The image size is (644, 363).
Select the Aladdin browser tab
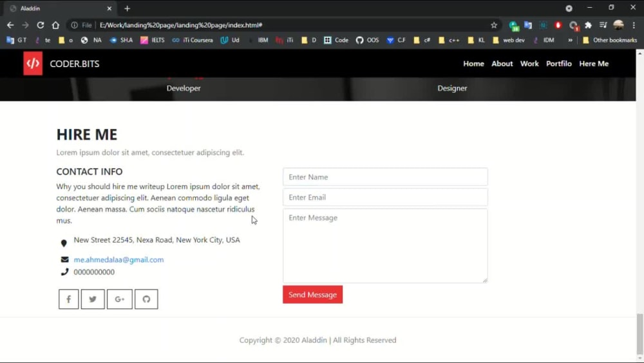click(x=62, y=8)
